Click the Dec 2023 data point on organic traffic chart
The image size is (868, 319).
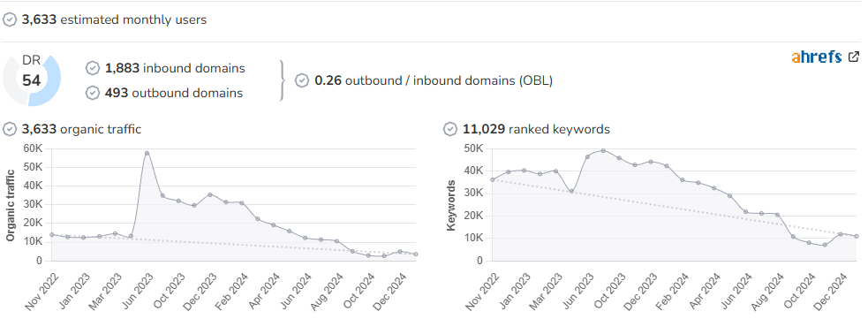(210, 194)
